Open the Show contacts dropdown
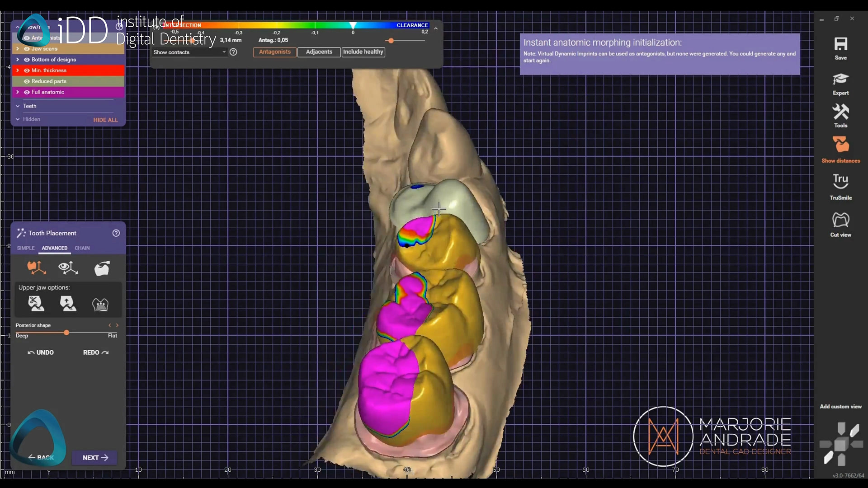868x488 pixels. coord(189,52)
